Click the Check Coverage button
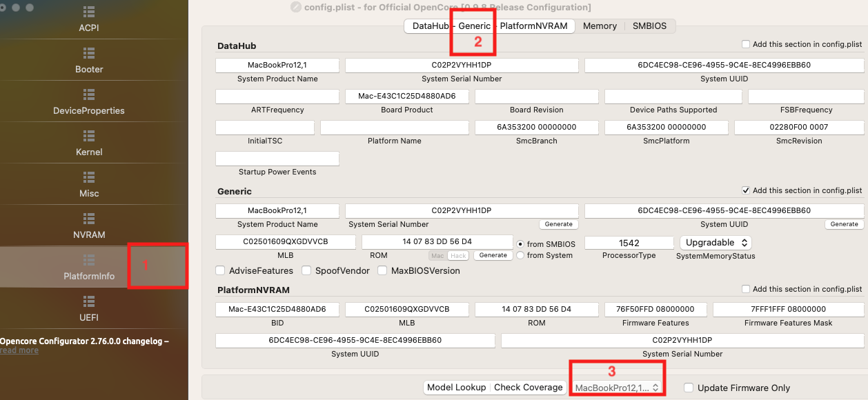Image resolution: width=868 pixels, height=400 pixels. click(528, 388)
